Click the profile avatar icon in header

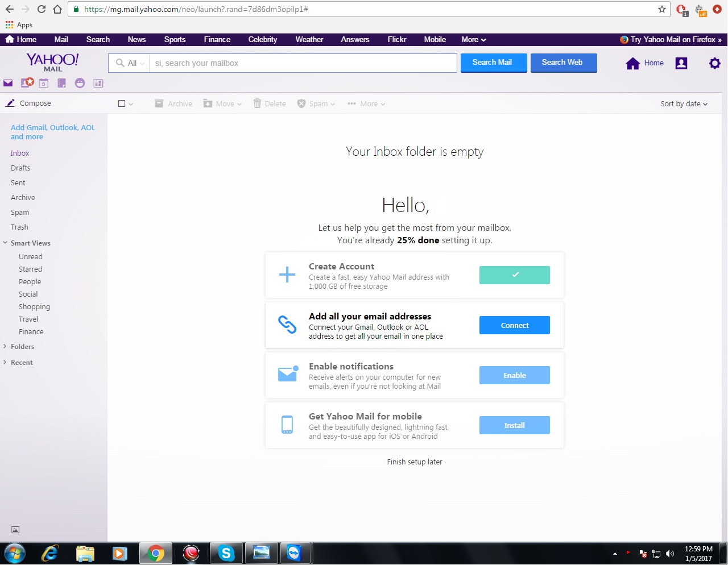point(681,63)
